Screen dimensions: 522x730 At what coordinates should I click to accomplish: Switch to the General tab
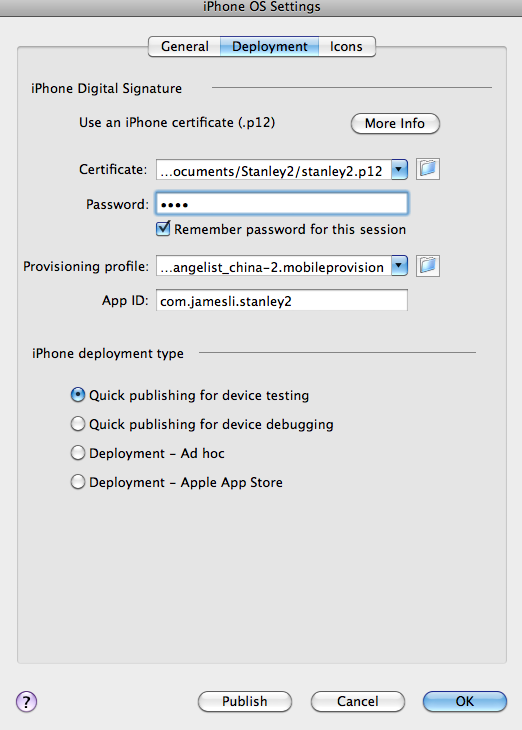[184, 47]
